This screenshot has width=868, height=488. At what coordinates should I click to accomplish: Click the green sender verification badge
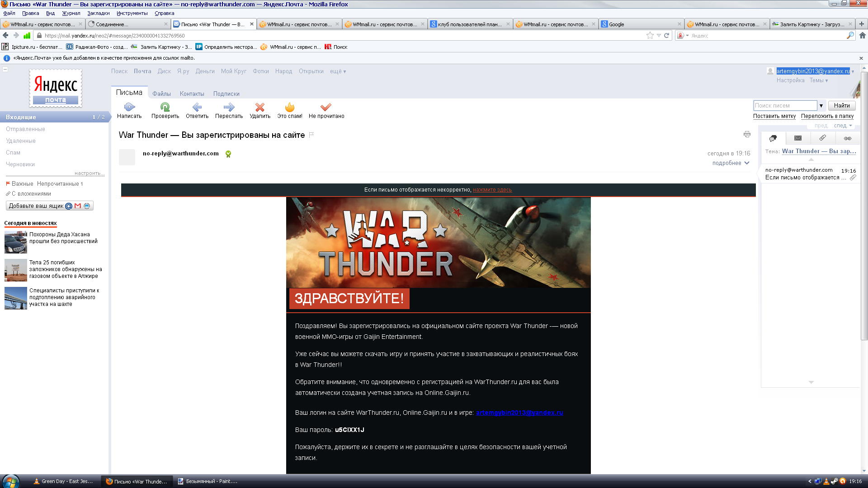point(228,154)
